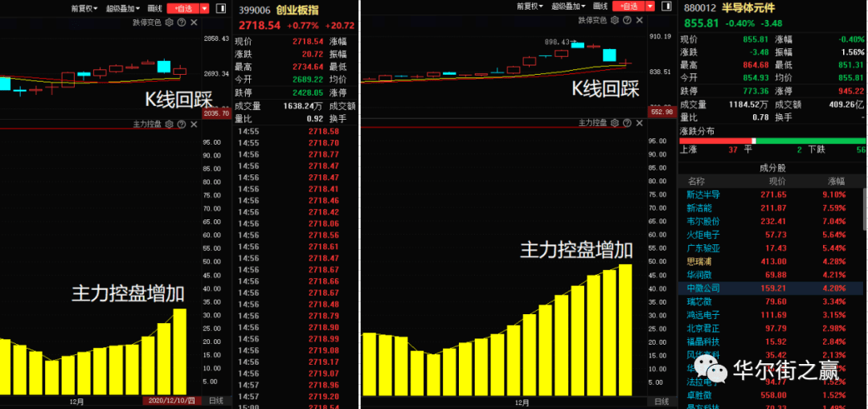Sort constituents by 涨幅 column

[837, 181]
